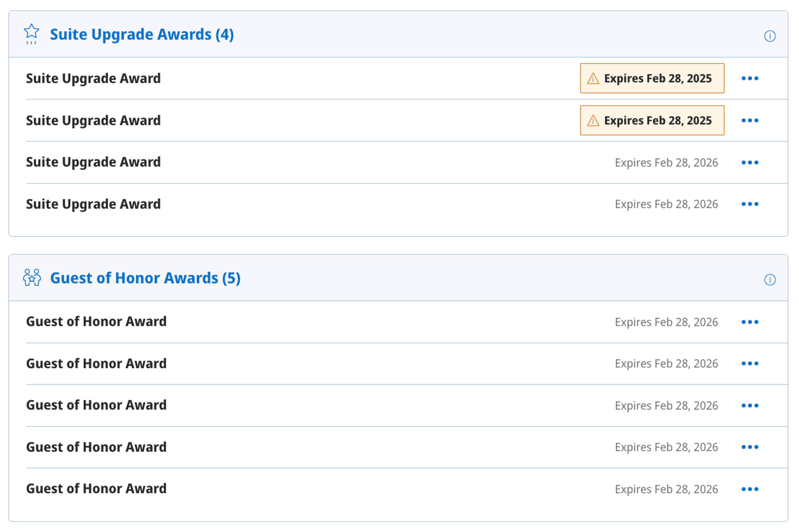Select fifth "Guest of Honor Award" row title

(x=96, y=488)
